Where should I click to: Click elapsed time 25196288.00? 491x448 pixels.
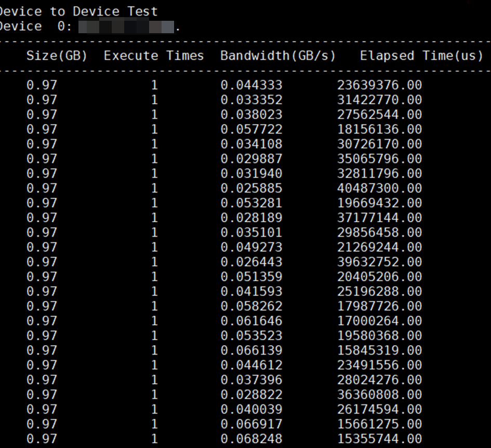coord(379,292)
